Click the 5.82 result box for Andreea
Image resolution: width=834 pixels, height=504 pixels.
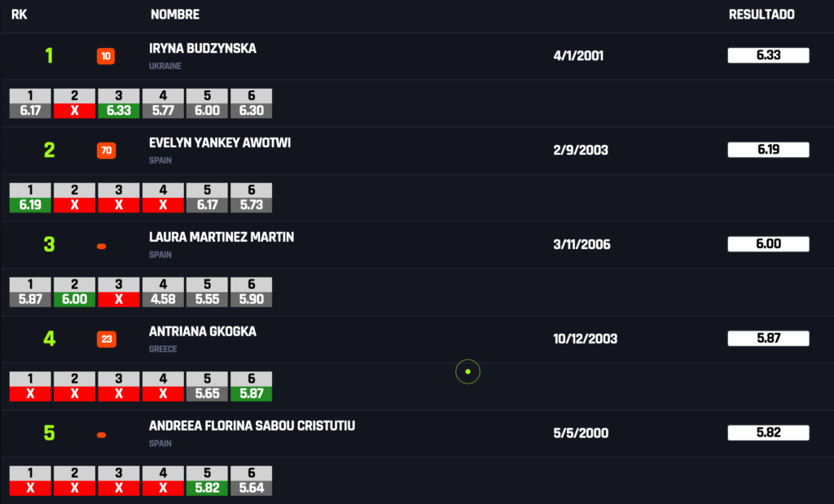click(768, 433)
